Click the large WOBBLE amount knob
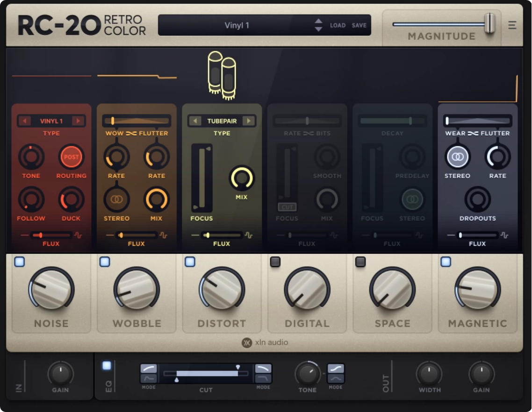The width and height of the screenshot is (532, 412). click(x=137, y=290)
